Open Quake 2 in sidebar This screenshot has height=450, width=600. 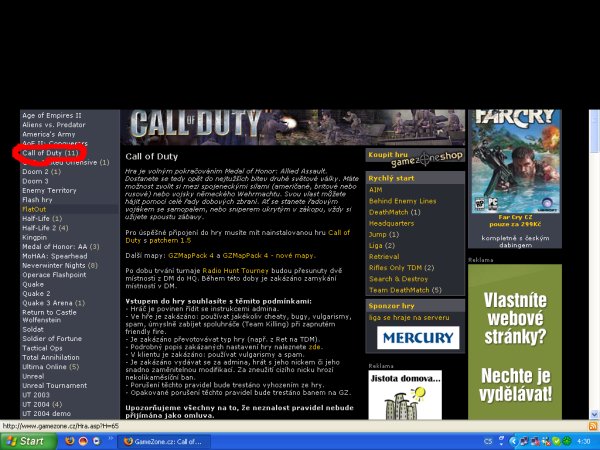[x=36, y=293]
